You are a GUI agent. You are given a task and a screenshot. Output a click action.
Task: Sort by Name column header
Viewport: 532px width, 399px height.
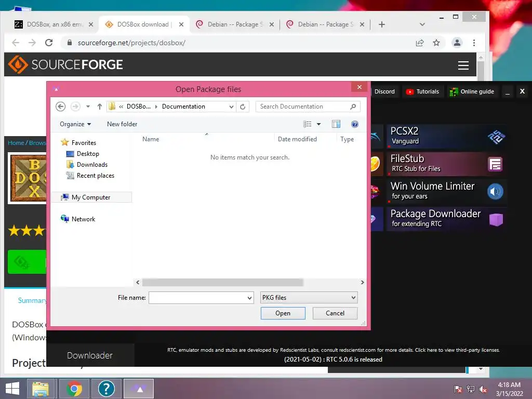click(x=151, y=139)
